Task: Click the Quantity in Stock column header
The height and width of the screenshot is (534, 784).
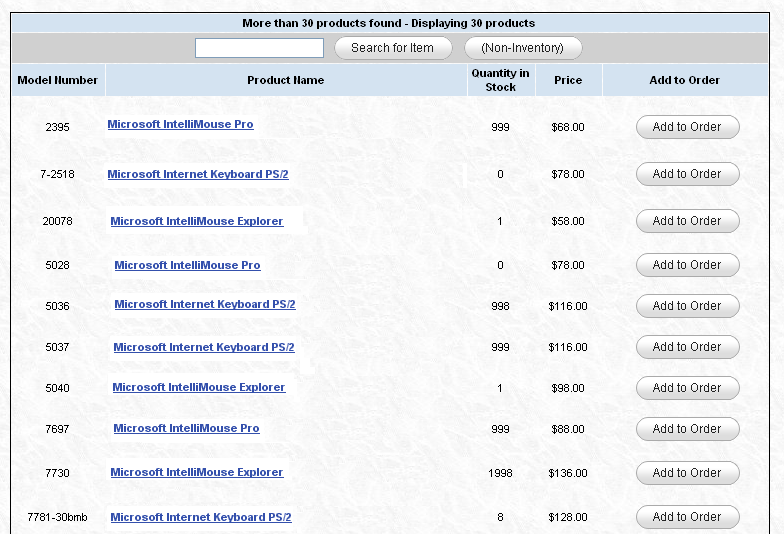Action: (x=501, y=80)
